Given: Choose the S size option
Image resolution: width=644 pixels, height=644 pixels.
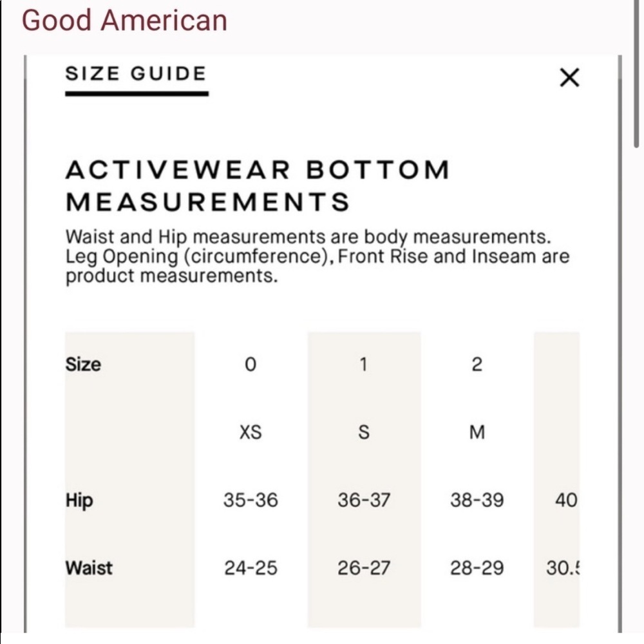Looking at the screenshot, I should pos(364,433).
